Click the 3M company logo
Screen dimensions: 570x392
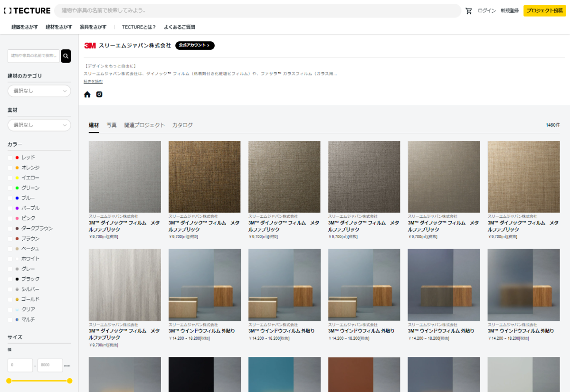(90, 46)
